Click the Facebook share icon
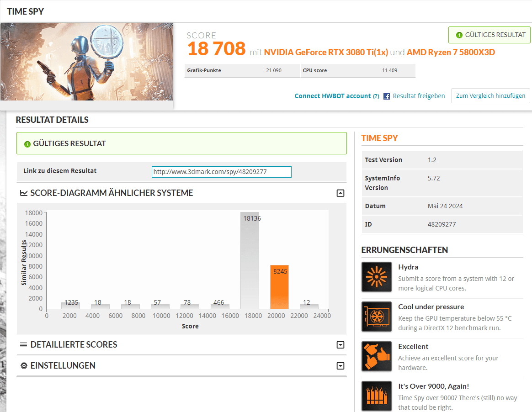The height and width of the screenshot is (412, 532). click(x=387, y=96)
